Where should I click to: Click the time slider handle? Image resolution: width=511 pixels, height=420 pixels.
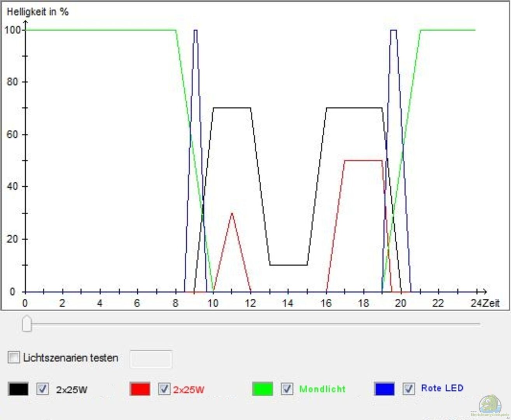pos(26,324)
